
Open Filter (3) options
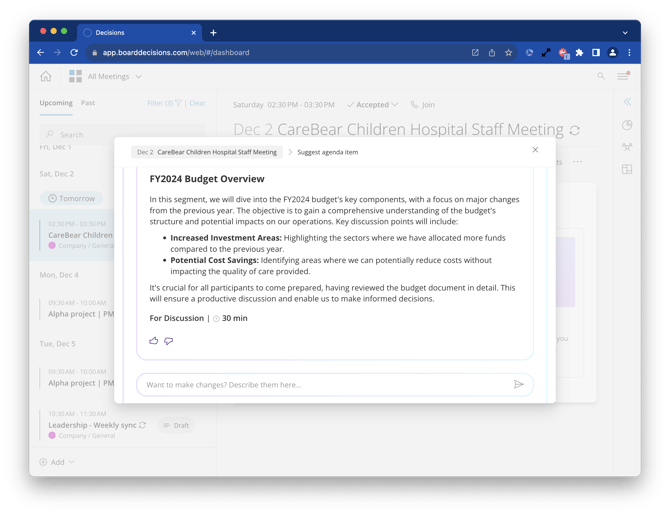coord(164,103)
